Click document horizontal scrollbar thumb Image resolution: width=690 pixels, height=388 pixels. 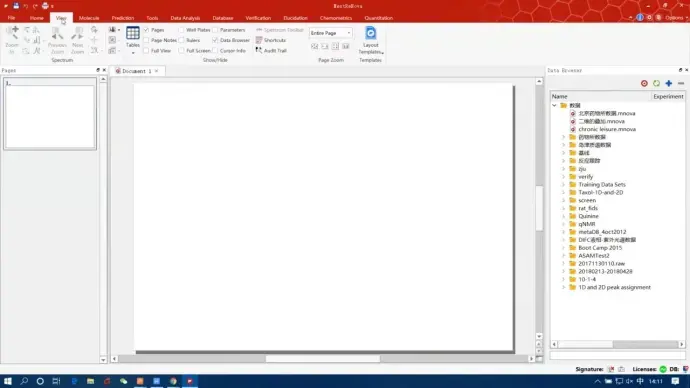click(323, 359)
